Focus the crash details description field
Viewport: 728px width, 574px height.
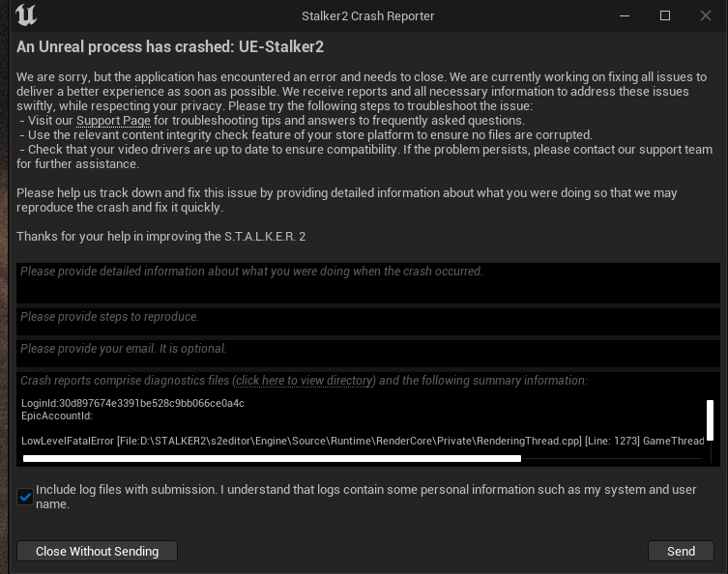coord(368,283)
